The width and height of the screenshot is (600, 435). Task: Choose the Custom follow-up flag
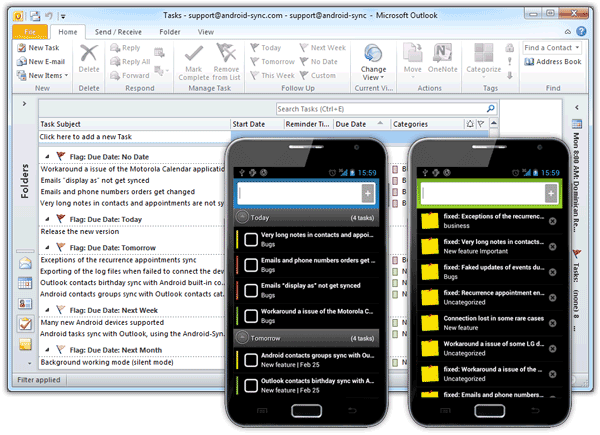pyautogui.click(x=318, y=75)
